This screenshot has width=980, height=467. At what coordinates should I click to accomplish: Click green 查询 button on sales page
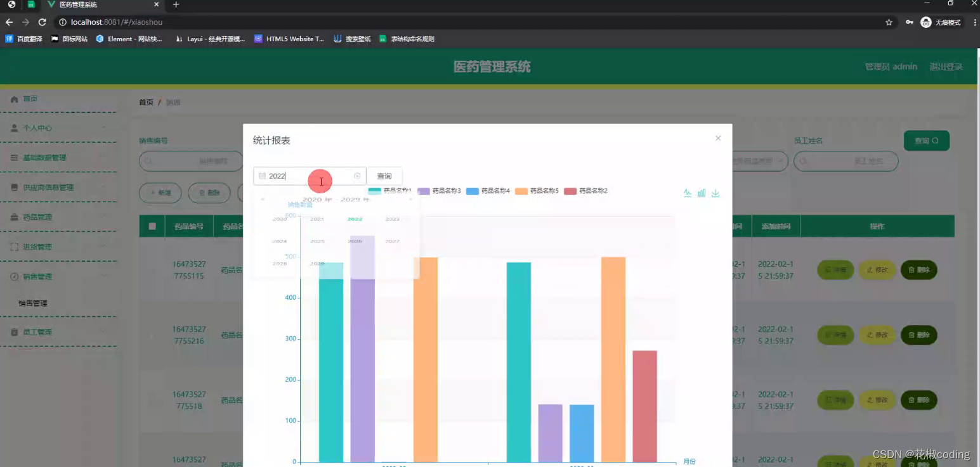[926, 141]
